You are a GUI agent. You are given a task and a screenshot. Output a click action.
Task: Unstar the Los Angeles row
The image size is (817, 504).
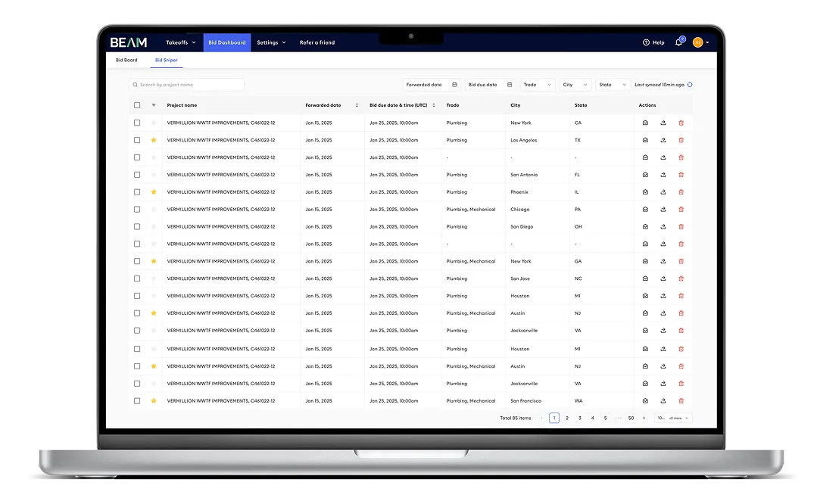(154, 140)
